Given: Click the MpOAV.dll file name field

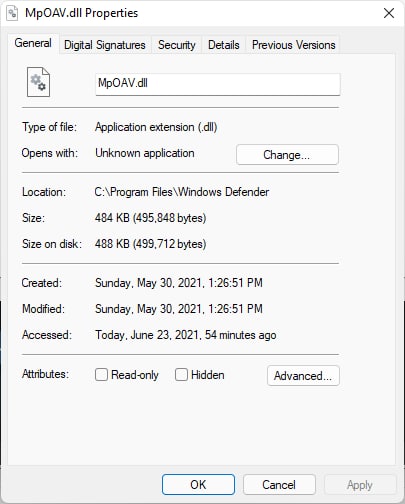Looking at the screenshot, I should coord(218,84).
